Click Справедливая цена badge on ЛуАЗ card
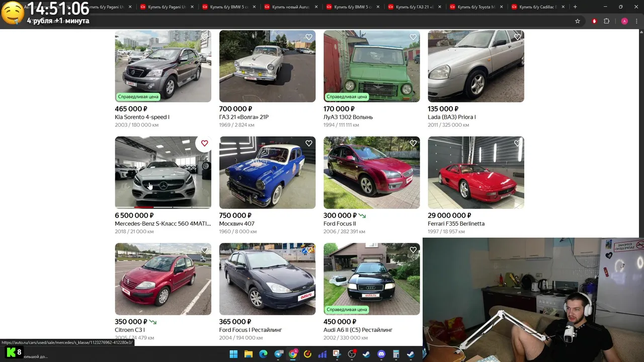Viewport: 644px width, 362px height. click(347, 97)
